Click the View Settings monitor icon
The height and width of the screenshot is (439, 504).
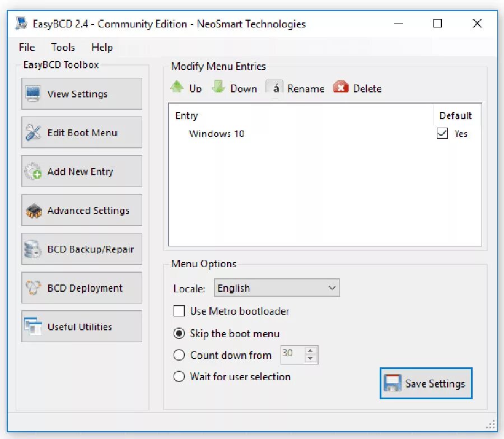[33, 94]
